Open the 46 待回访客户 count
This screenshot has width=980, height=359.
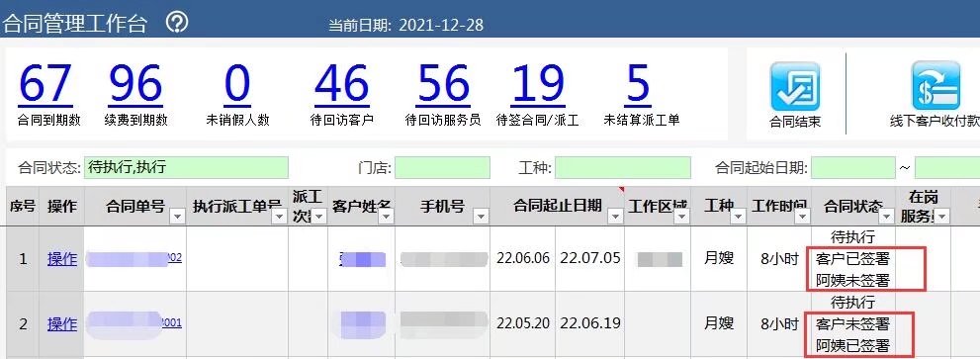tap(341, 84)
